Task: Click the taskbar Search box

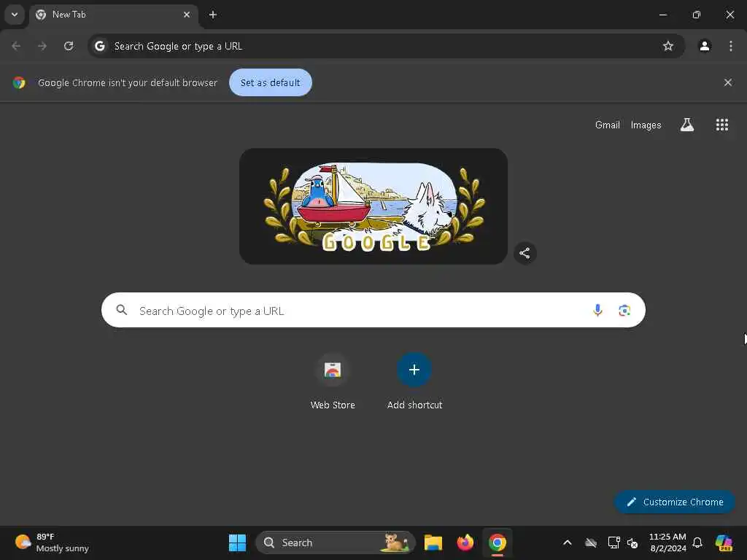Action: (336, 542)
